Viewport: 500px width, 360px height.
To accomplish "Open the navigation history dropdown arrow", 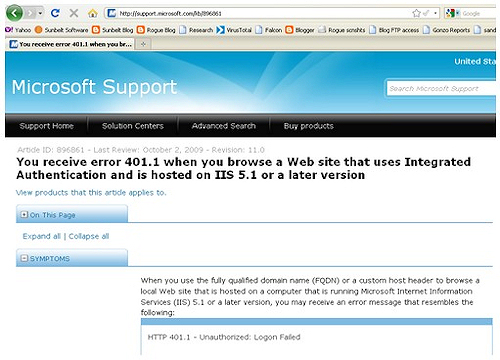I will click(x=40, y=13).
